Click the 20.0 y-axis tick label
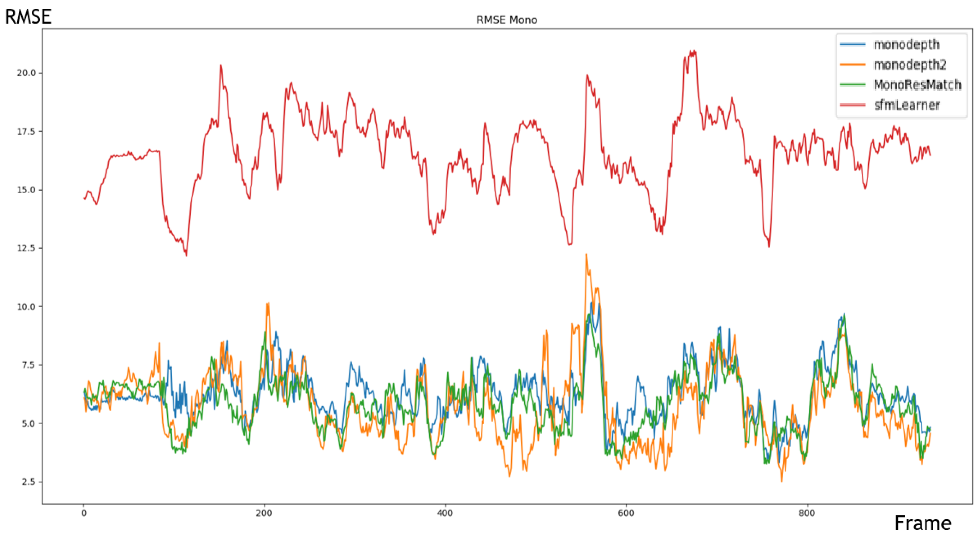This screenshot has width=980, height=538. [x=26, y=73]
